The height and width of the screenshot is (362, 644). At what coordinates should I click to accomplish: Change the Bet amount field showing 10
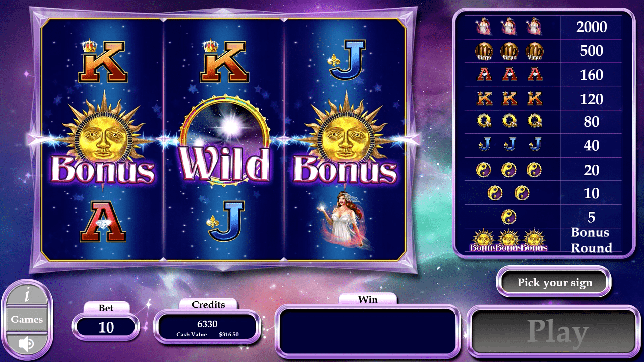[x=106, y=327]
